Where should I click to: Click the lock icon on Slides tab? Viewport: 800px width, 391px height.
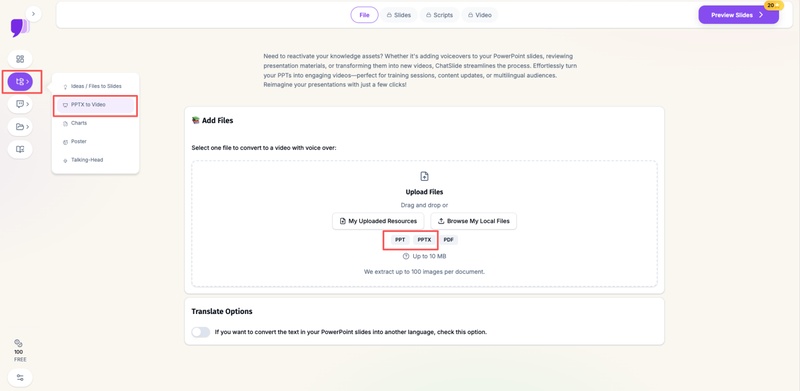click(x=389, y=15)
